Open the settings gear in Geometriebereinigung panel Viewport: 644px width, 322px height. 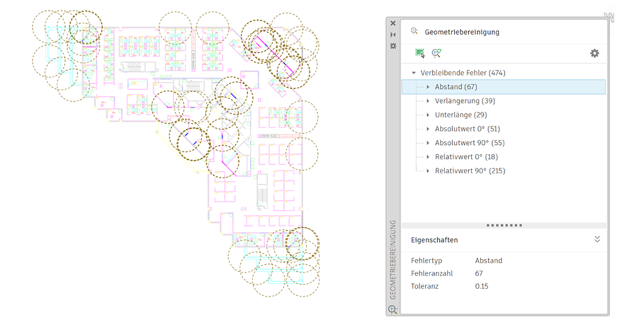[x=594, y=53]
